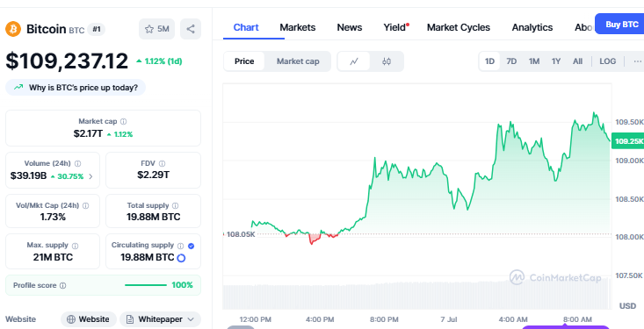Viewport: 644px width, 329px height.
Task: Open the Market Cycles tab
Action: (x=459, y=27)
